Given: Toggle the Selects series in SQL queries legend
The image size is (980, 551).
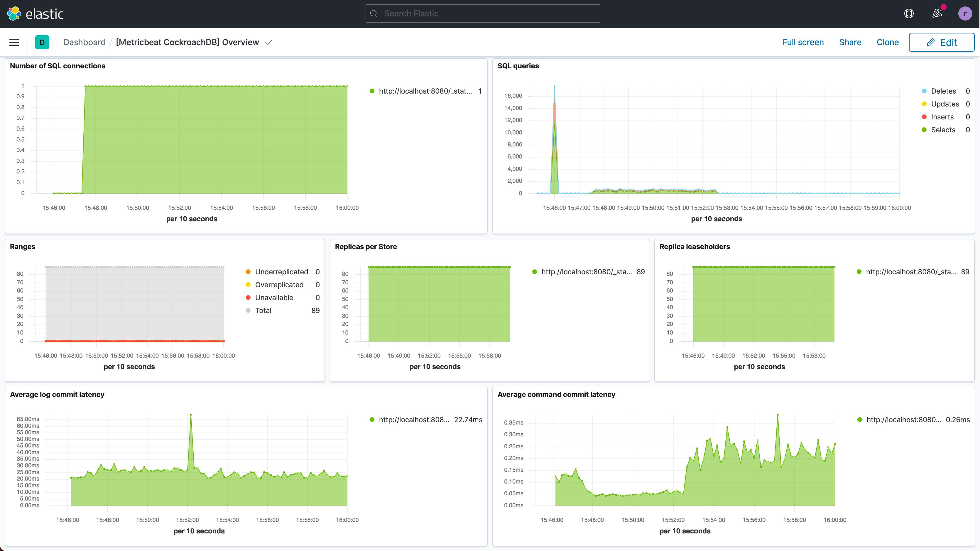Looking at the screenshot, I should click(x=943, y=130).
